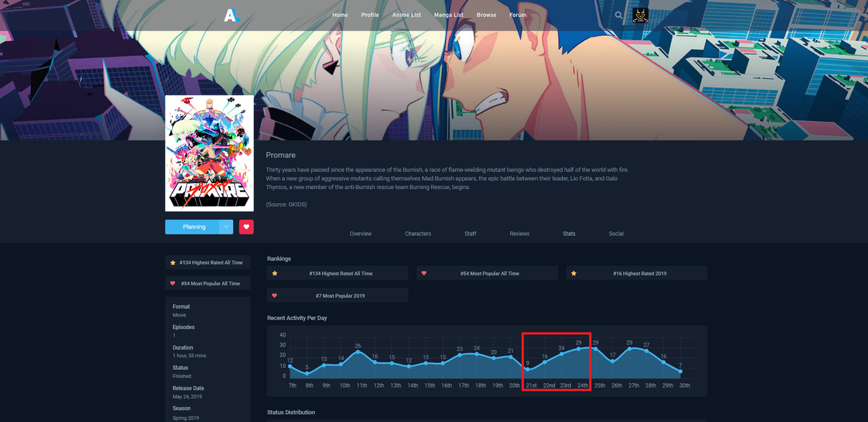Open the user avatar menu

(640, 15)
